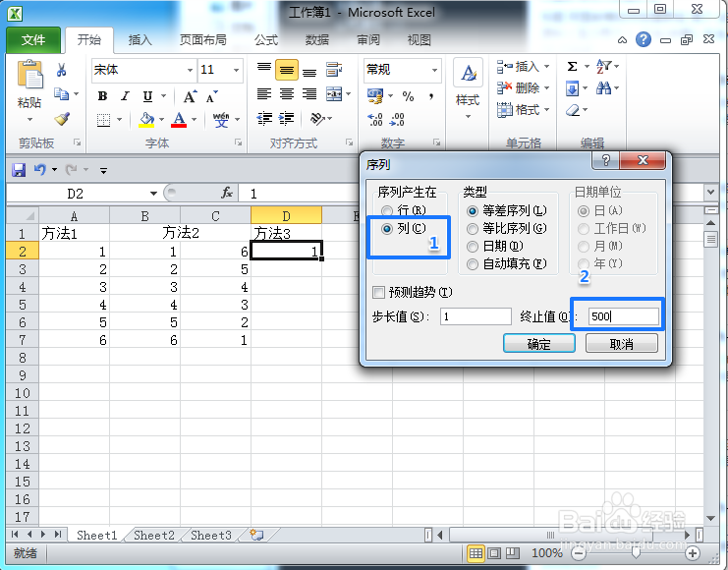
Task: Switch to Page Layout view
Action: point(494,553)
